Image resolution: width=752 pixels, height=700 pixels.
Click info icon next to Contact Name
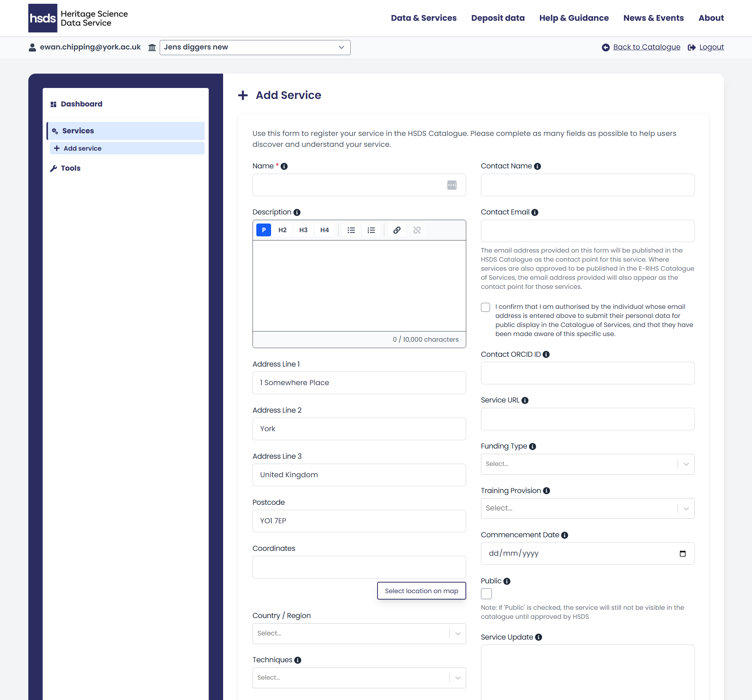point(537,167)
